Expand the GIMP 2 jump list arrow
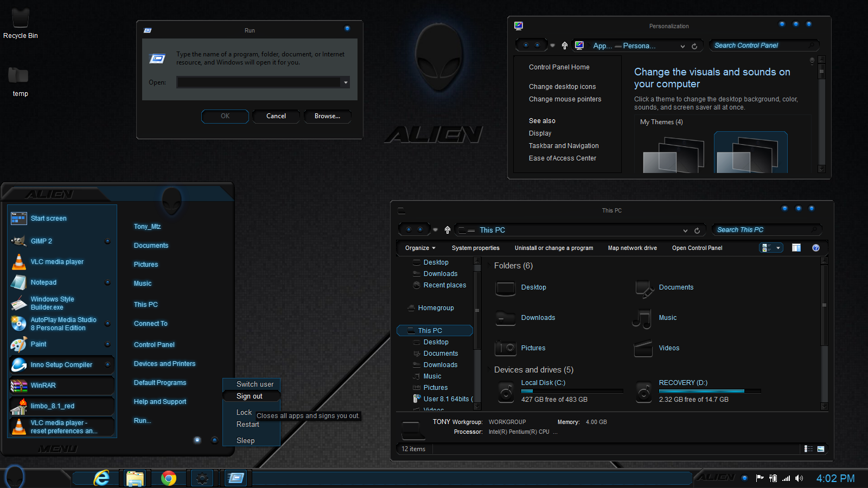Viewport: 868px width, 488px height. tap(107, 241)
